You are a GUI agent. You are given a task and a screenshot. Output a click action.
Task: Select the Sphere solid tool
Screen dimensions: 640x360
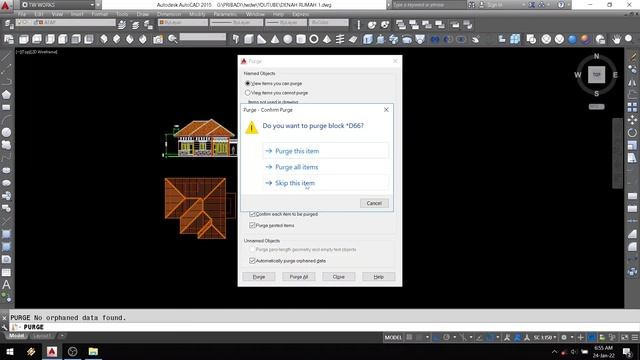288,39
